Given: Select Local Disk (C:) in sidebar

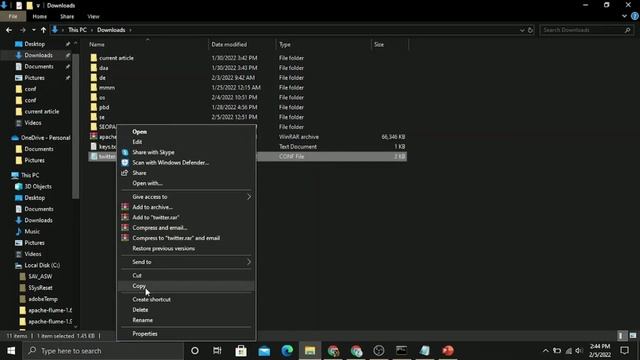Looking at the screenshot, I should [x=42, y=265].
